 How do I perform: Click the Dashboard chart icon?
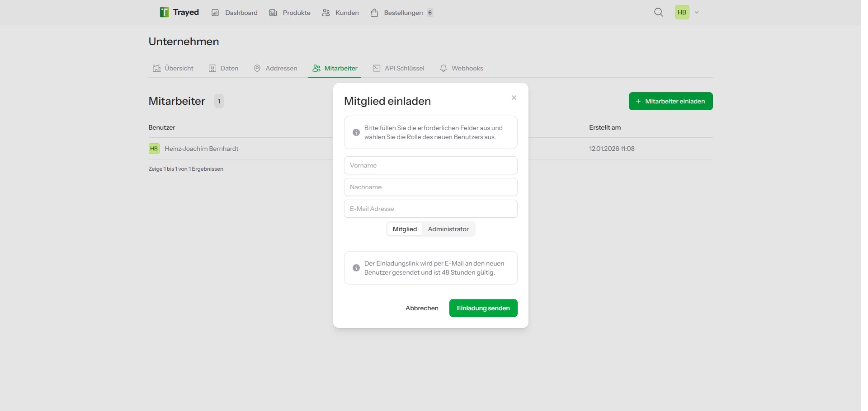pos(216,12)
